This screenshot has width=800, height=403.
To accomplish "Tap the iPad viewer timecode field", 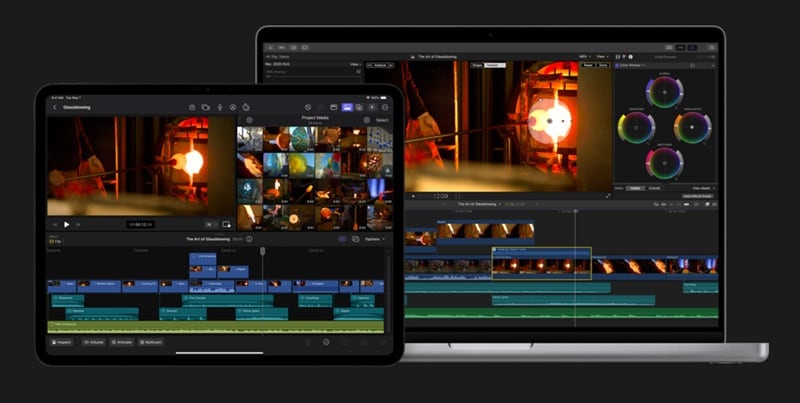I will tap(141, 224).
